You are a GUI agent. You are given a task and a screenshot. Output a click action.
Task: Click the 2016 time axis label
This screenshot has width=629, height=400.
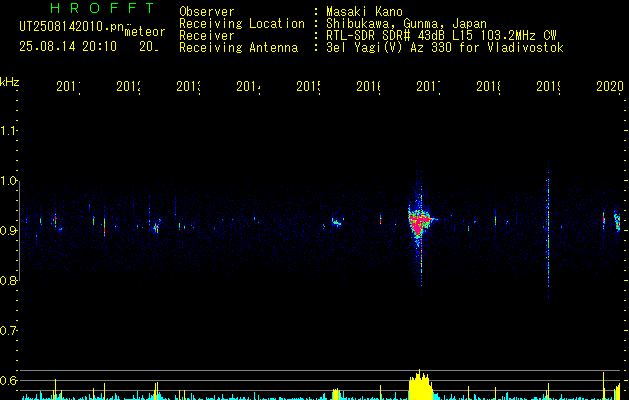click(368, 86)
